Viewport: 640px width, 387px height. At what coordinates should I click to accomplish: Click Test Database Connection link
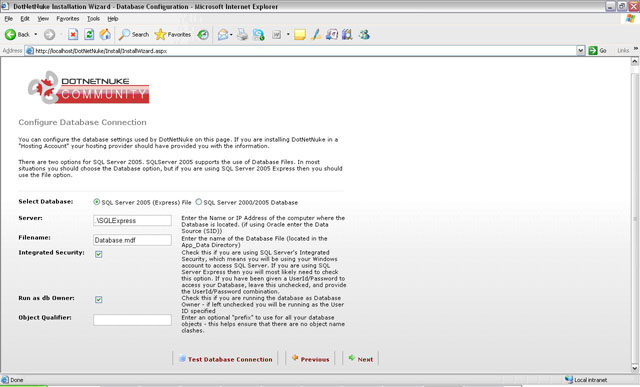tap(230, 359)
